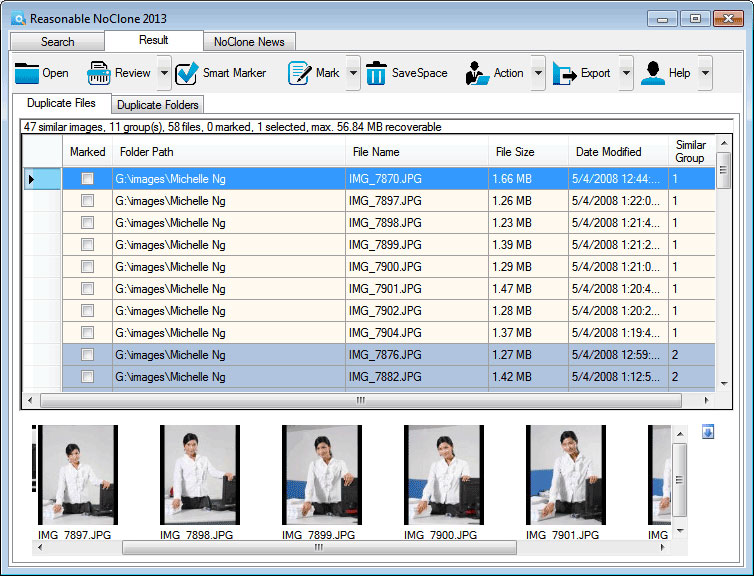Click the Review printer icon
Image resolution: width=754 pixels, height=576 pixels.
click(98, 73)
